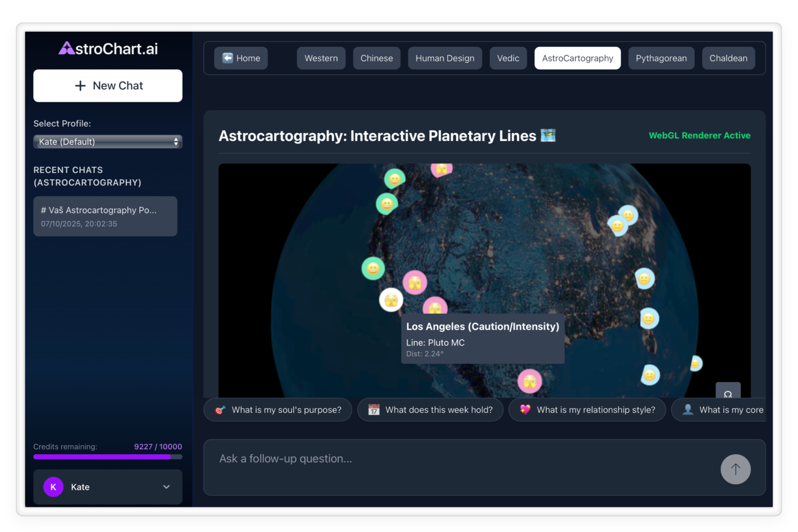Screen dimensions: 798x532
Task: Go back Home with arrow button
Action: [x=241, y=58]
